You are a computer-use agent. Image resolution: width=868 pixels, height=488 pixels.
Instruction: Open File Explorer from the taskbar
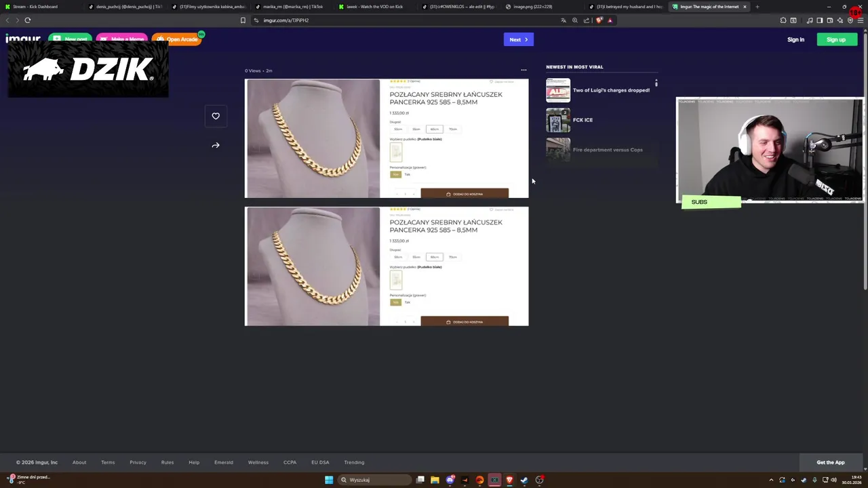click(x=435, y=480)
